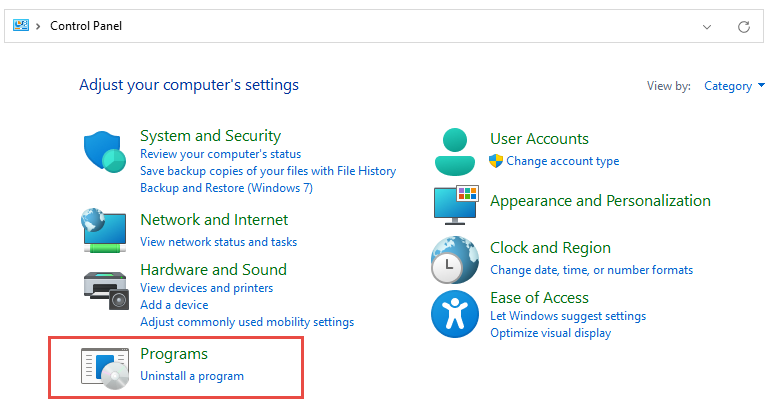Screen dimensions: 773x417
Task: Click Uninstall a program
Action: [x=192, y=376]
